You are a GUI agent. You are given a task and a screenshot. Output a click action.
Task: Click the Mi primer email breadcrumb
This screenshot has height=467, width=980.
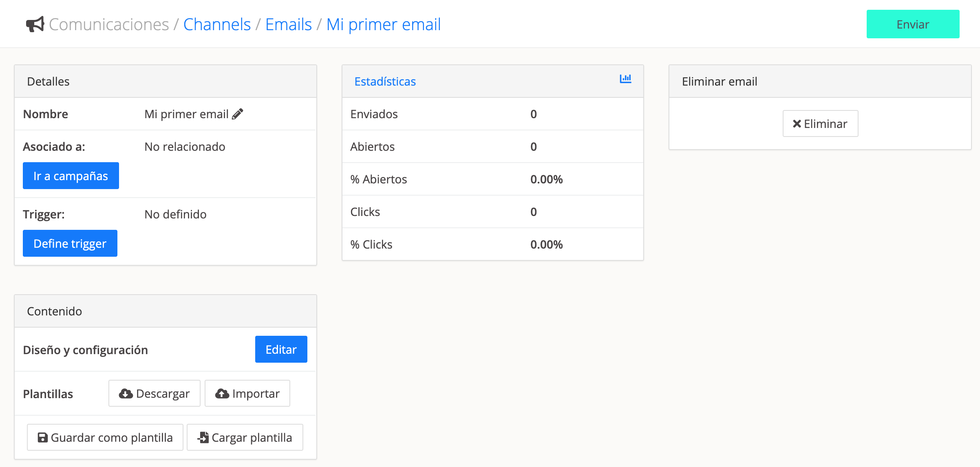383,24
